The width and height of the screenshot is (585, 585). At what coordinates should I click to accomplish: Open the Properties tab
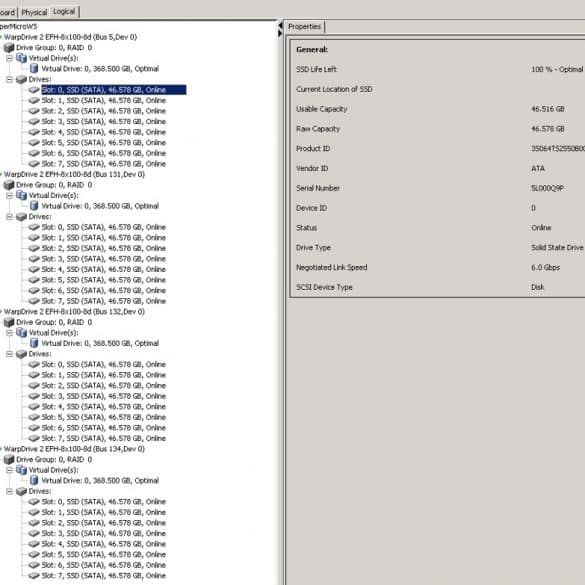click(x=304, y=27)
